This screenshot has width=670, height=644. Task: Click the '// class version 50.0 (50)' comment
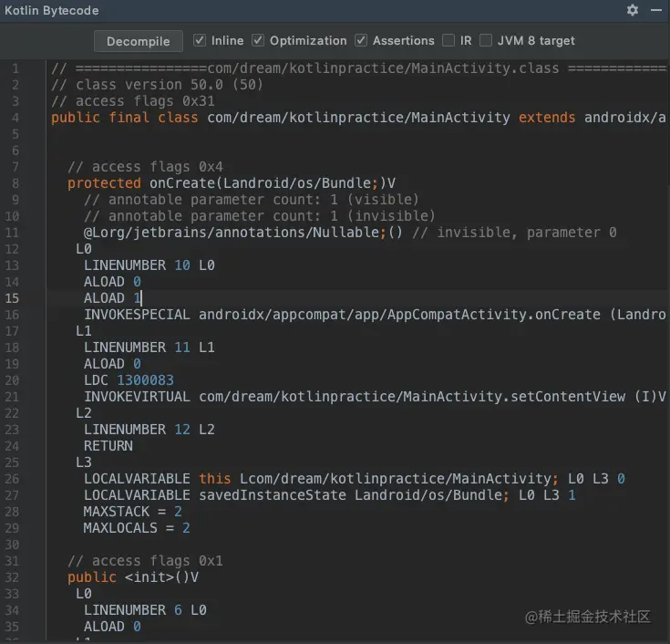coord(157,85)
